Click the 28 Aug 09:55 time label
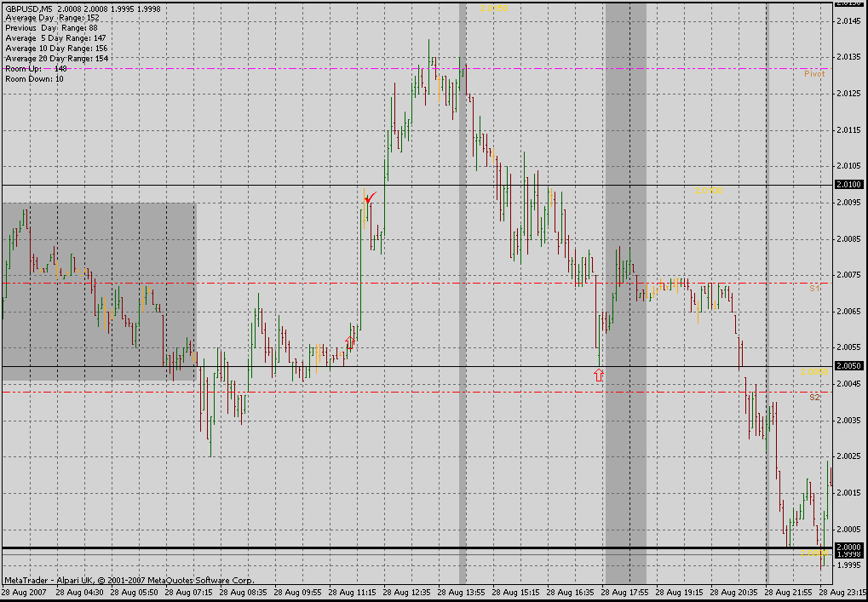 point(297,593)
